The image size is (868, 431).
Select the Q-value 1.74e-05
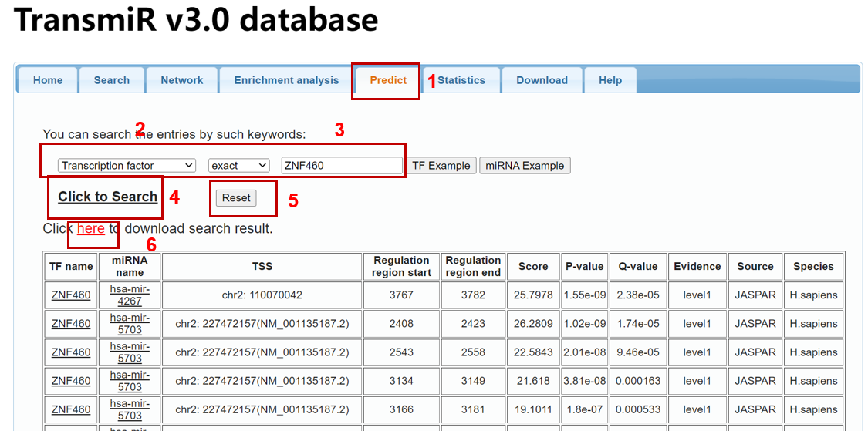point(638,324)
